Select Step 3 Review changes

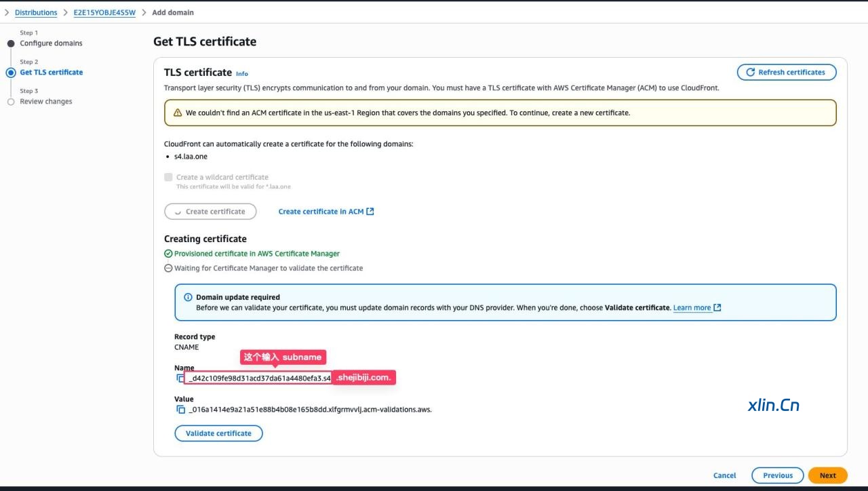coord(45,102)
